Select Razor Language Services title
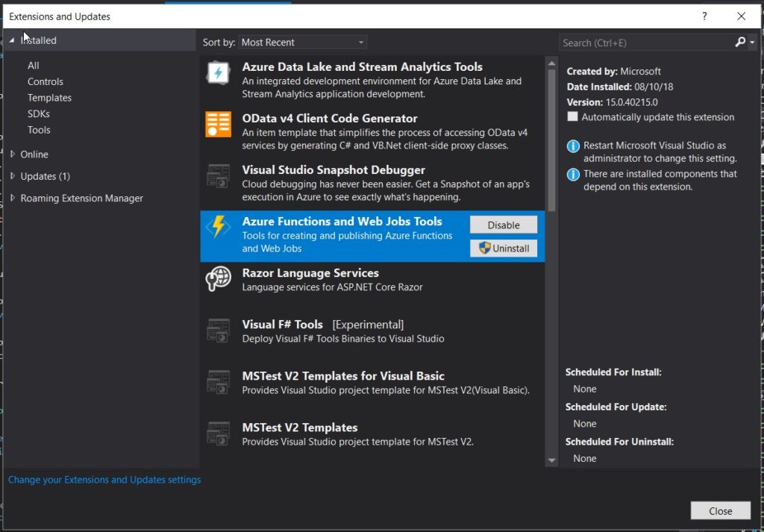The image size is (764, 532). [x=310, y=273]
